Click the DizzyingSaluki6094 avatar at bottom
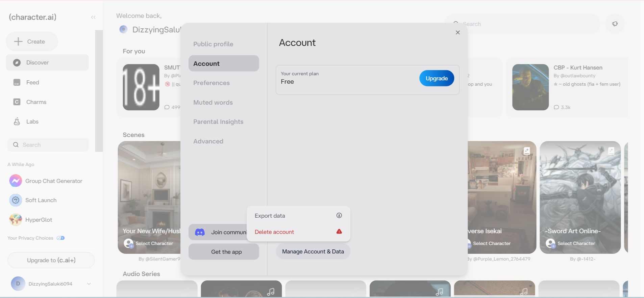 tap(18, 284)
